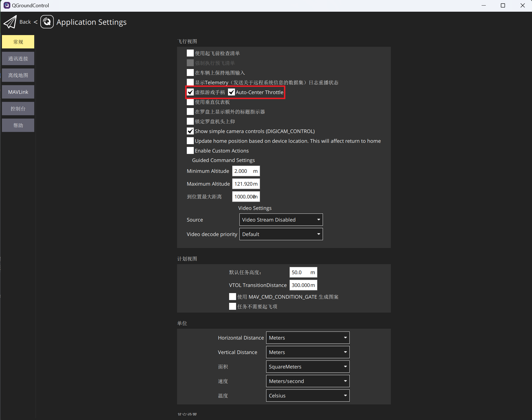Click the Back text link
This screenshot has width=532, height=420.
click(x=25, y=22)
